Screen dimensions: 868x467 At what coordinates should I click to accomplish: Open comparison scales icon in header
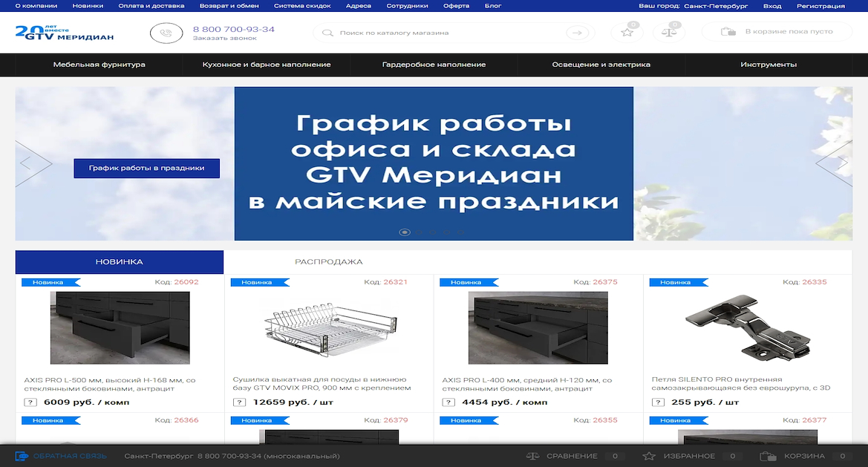pyautogui.click(x=669, y=32)
